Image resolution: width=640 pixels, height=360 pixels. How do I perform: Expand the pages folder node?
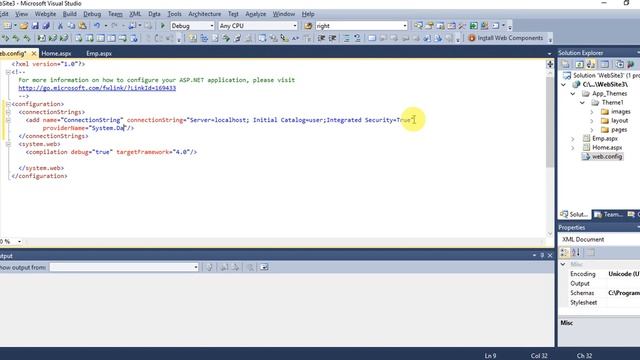[592, 129]
